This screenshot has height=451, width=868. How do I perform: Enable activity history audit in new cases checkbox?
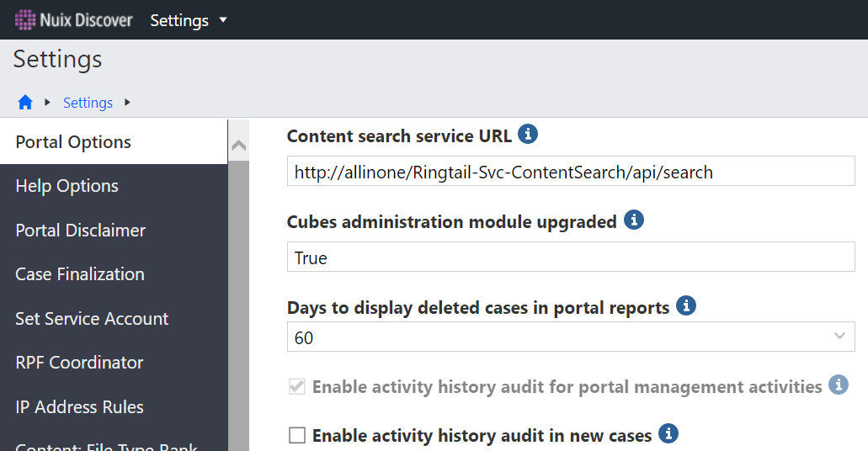pyautogui.click(x=296, y=435)
